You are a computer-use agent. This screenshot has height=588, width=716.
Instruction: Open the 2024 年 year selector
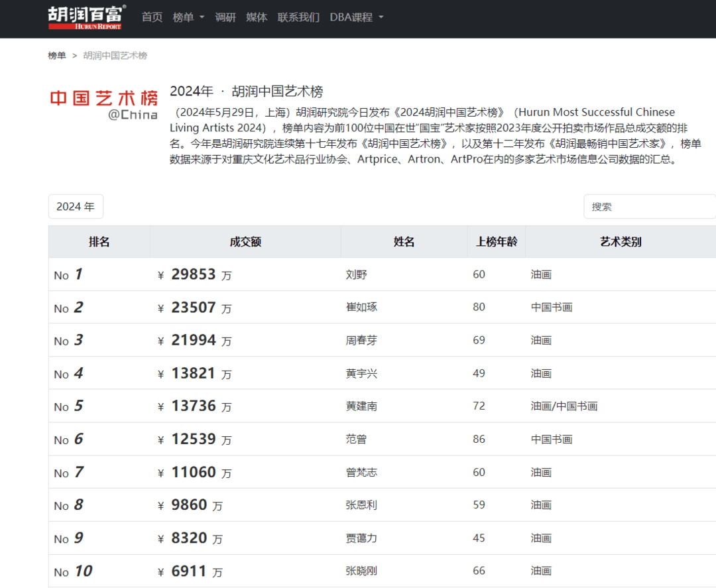(76, 206)
